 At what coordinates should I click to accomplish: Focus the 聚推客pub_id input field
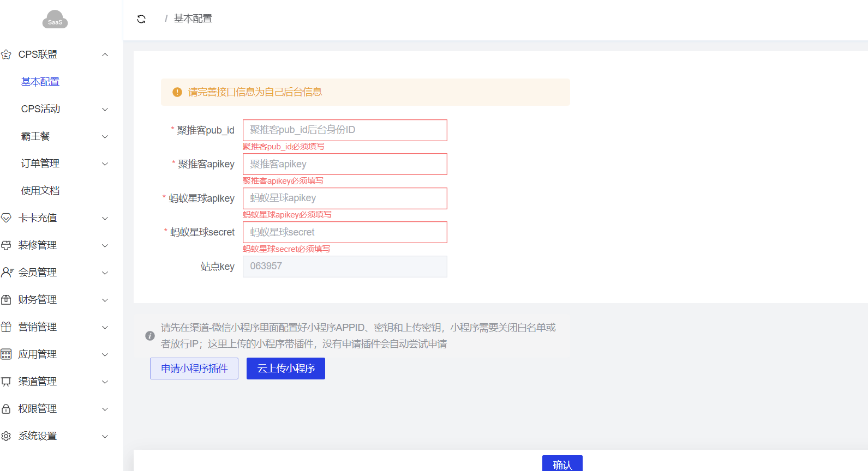(x=345, y=130)
